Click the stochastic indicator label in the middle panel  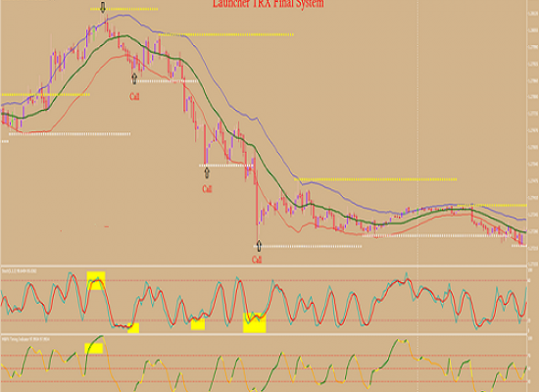point(20,270)
